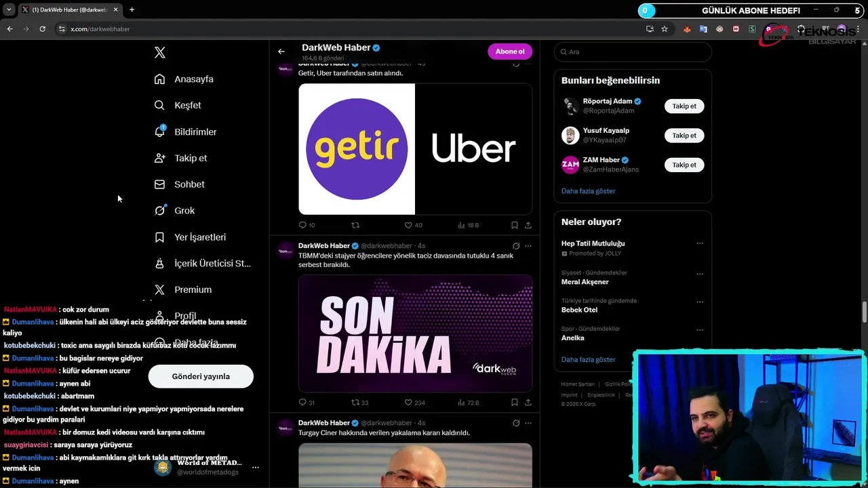The image size is (868, 488).
Task: Open DarkWeb Haber avatar on TBMM post
Action: (285, 250)
